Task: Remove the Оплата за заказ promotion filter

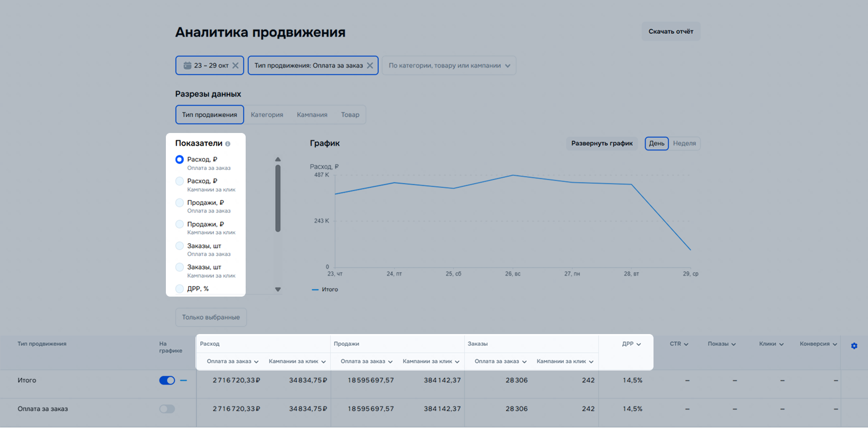Action: [x=370, y=65]
